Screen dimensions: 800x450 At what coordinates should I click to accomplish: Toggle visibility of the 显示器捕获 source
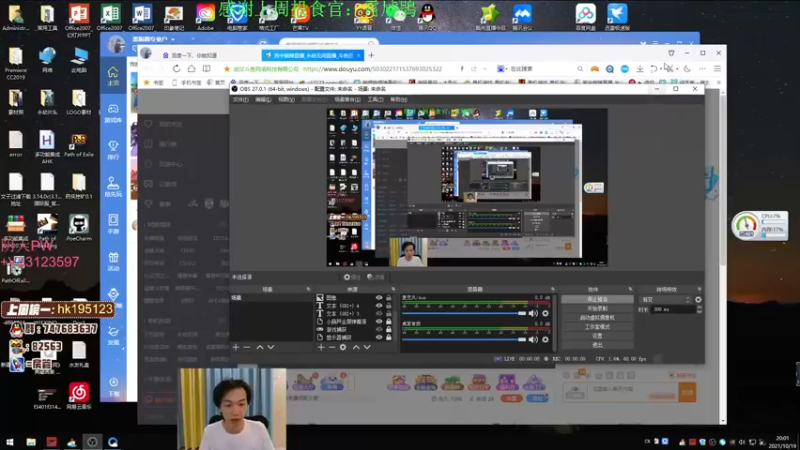click(x=379, y=337)
